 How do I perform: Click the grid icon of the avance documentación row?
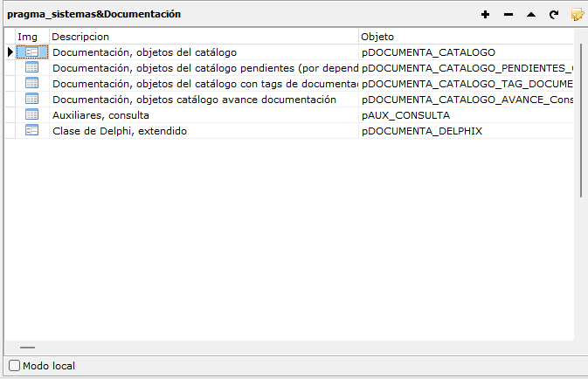pos(31,99)
